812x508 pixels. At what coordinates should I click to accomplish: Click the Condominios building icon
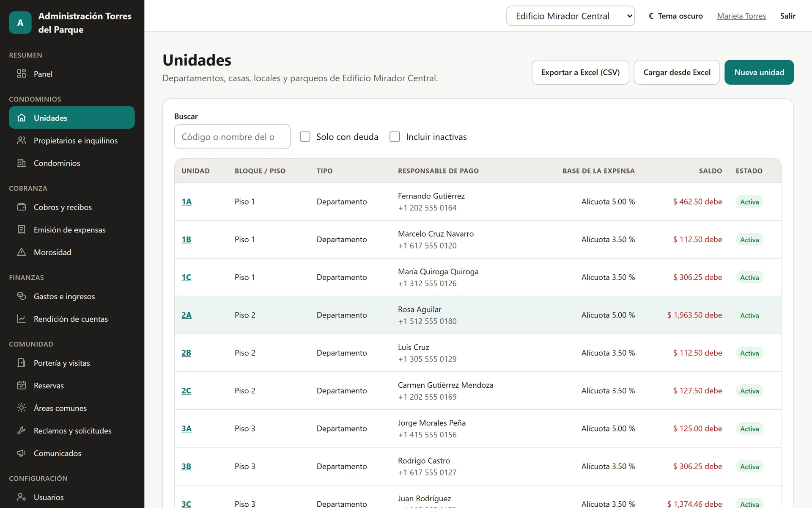22,163
